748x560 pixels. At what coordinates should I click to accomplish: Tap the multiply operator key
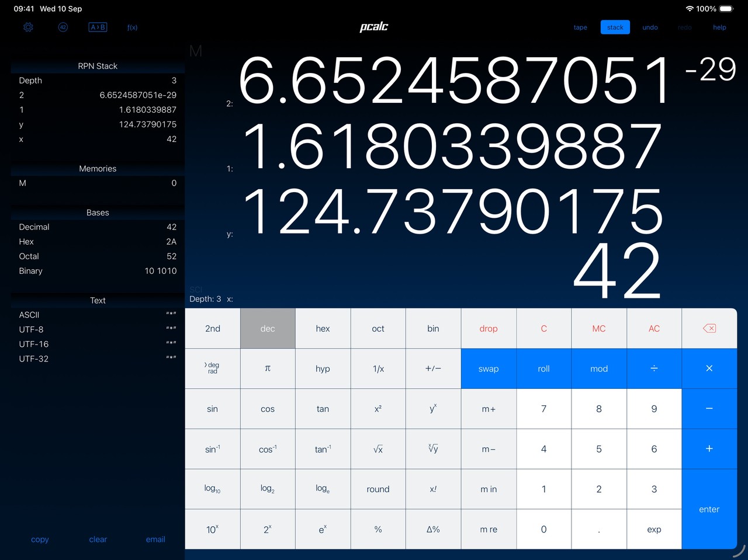pyautogui.click(x=709, y=368)
